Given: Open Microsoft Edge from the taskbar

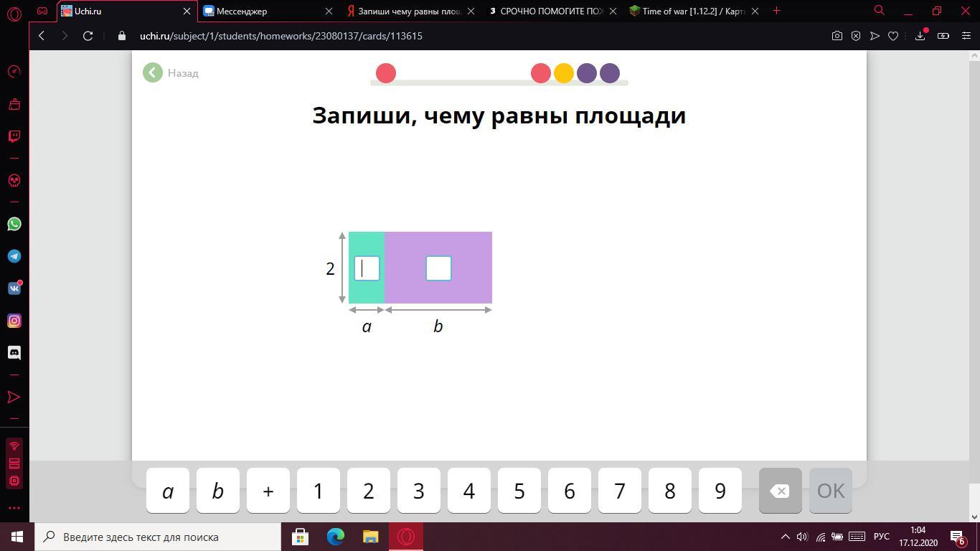Looking at the screenshot, I should tap(335, 537).
